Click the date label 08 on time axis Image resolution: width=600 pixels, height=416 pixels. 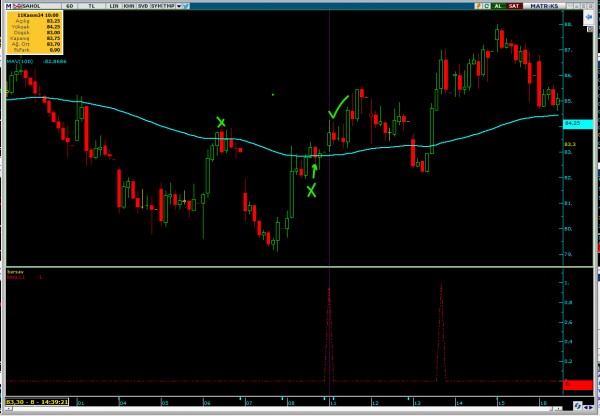click(x=291, y=403)
